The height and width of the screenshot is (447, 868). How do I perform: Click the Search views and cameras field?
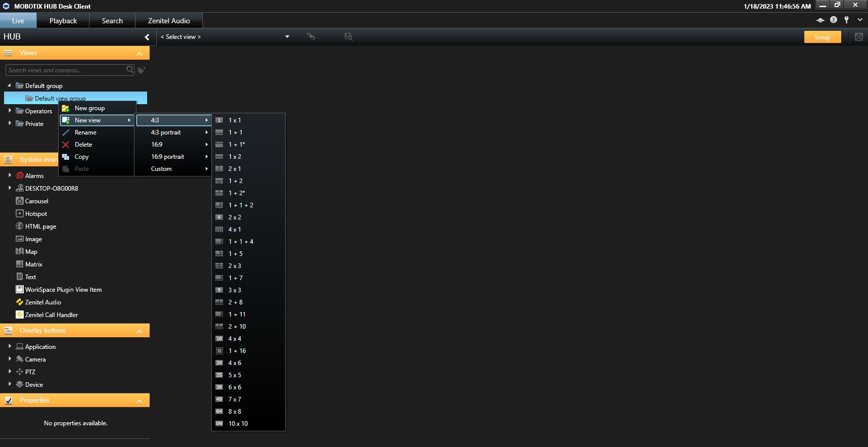[x=66, y=70]
